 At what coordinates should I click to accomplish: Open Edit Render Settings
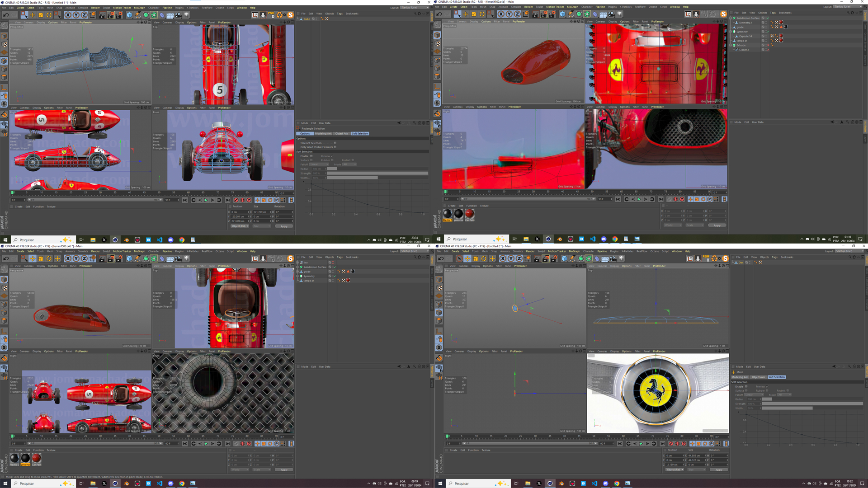point(118,15)
